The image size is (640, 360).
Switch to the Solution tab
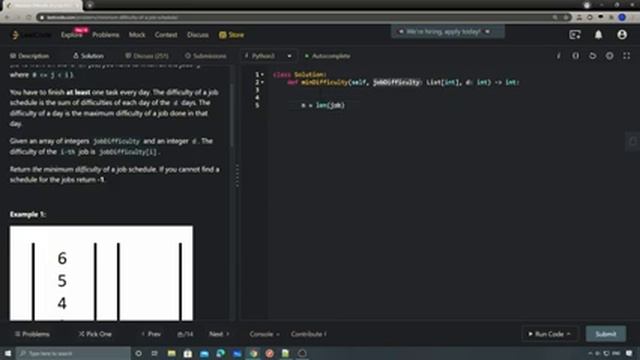(89, 56)
